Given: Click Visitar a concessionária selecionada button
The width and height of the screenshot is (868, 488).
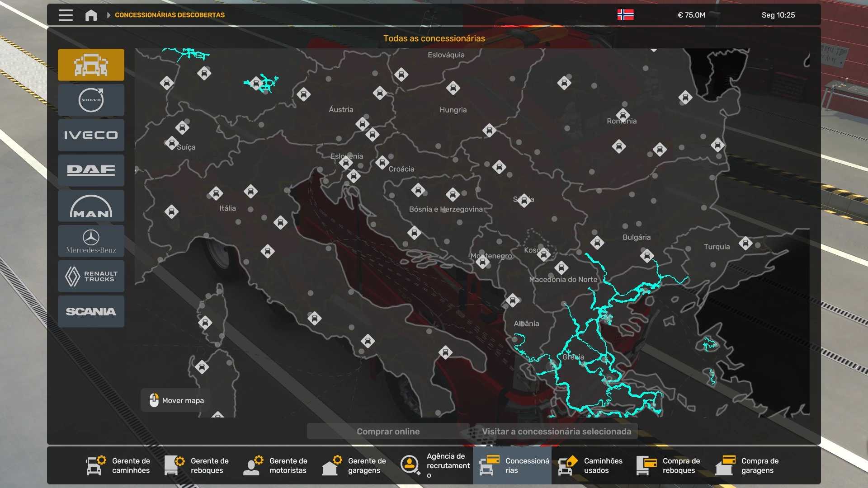Looking at the screenshot, I should pos(556,432).
